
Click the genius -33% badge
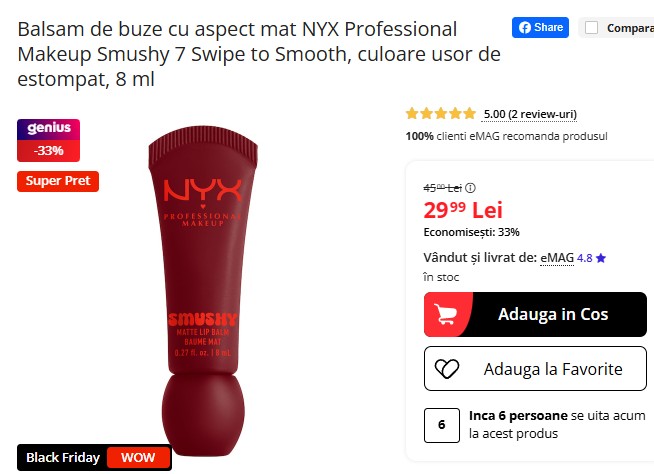point(48,140)
